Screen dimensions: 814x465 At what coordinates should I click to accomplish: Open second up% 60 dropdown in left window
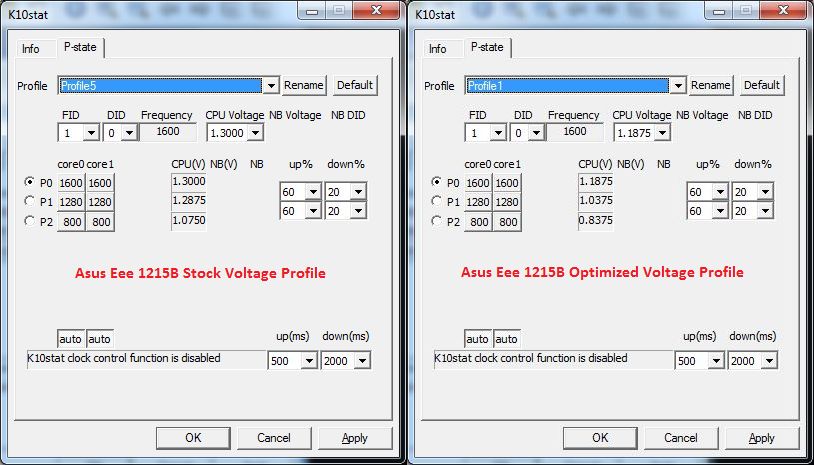313,211
